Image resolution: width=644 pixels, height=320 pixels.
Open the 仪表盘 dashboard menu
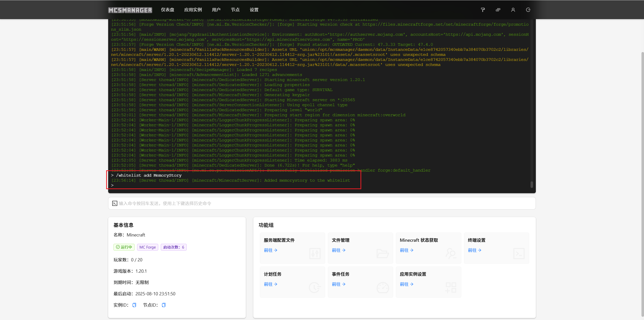(x=168, y=10)
